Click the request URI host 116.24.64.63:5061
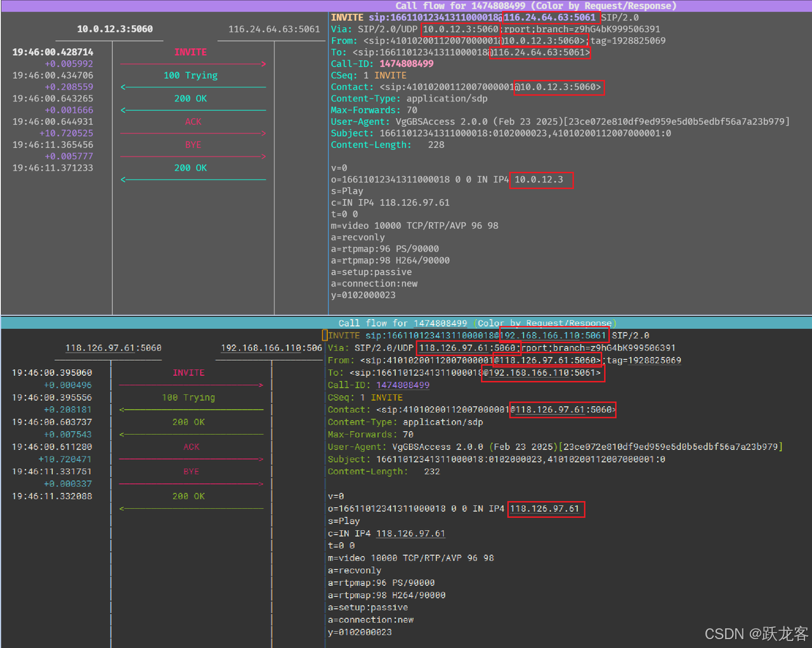The width and height of the screenshot is (812, 648). click(550, 18)
